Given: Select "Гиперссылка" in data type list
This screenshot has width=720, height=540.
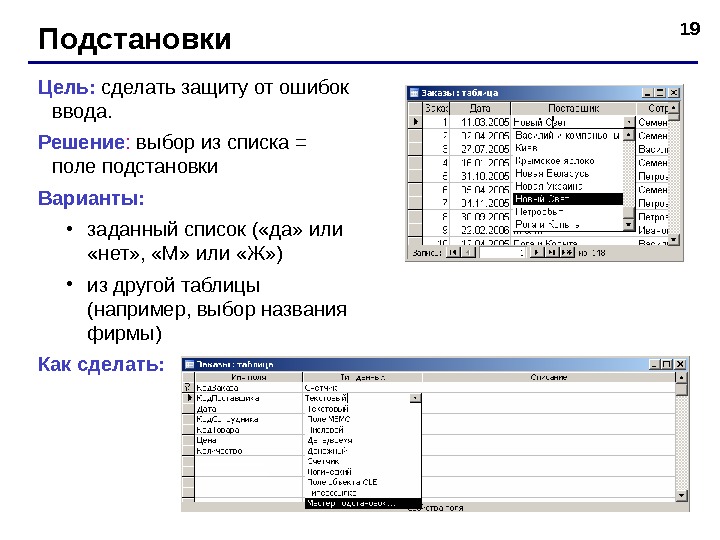Looking at the screenshot, I should [363, 493].
